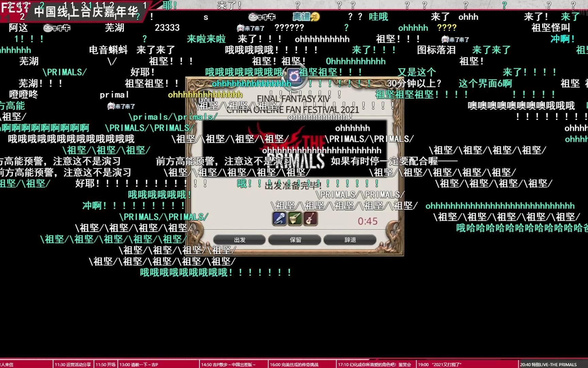Click the 出发 (Commence) button

(240, 240)
